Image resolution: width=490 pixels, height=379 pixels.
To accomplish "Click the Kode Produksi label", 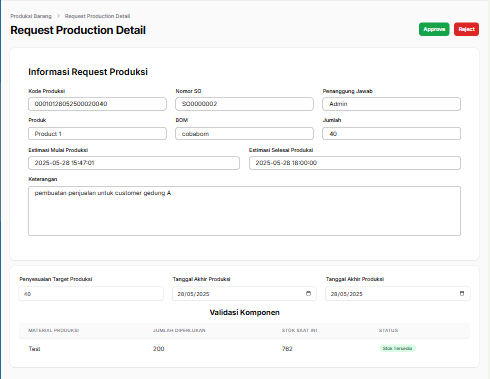I will (x=47, y=91).
